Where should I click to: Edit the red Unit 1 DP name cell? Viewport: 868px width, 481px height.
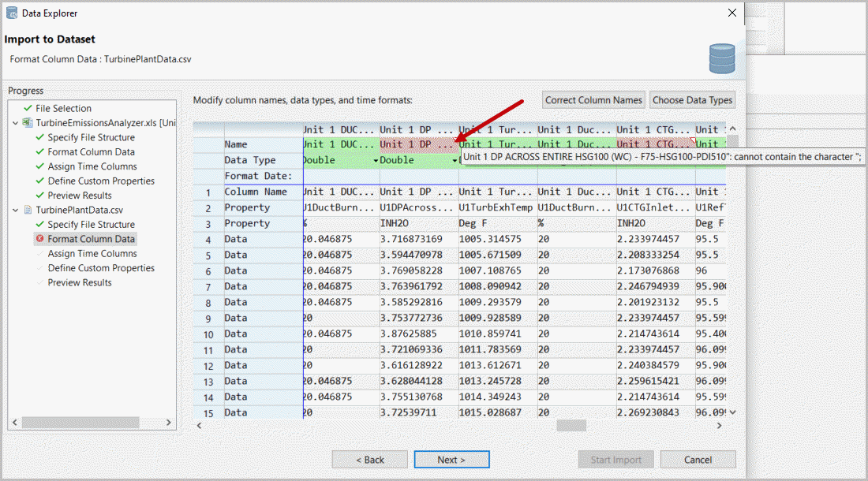click(418, 144)
